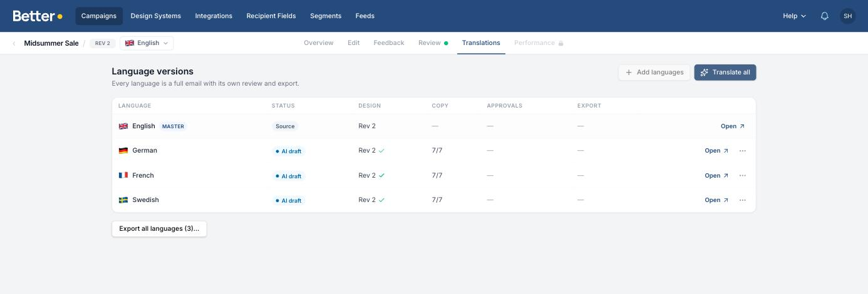
Task: Open the Swedish row more options
Action: [743, 200]
